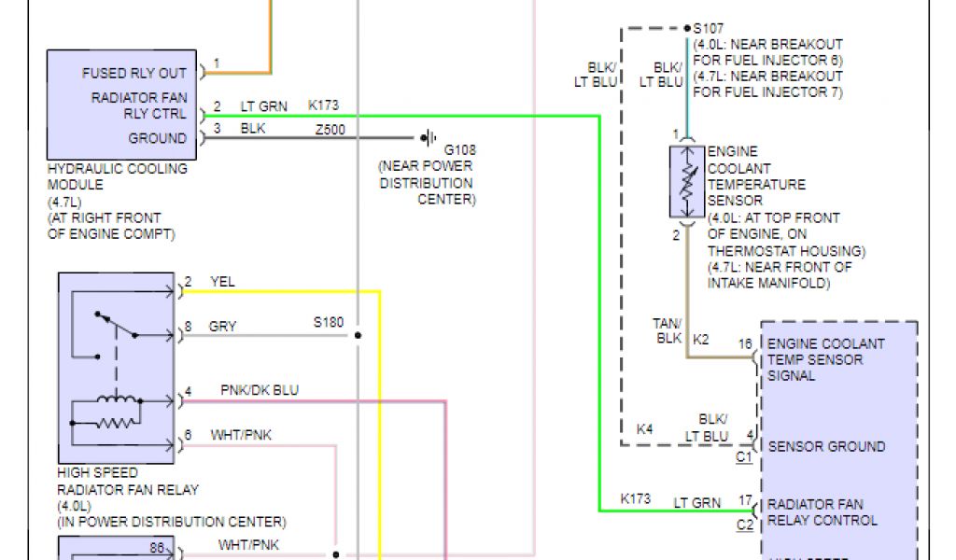The height and width of the screenshot is (560, 956).
Task: Select the relay switch contact symbol
Action: click(x=115, y=329)
